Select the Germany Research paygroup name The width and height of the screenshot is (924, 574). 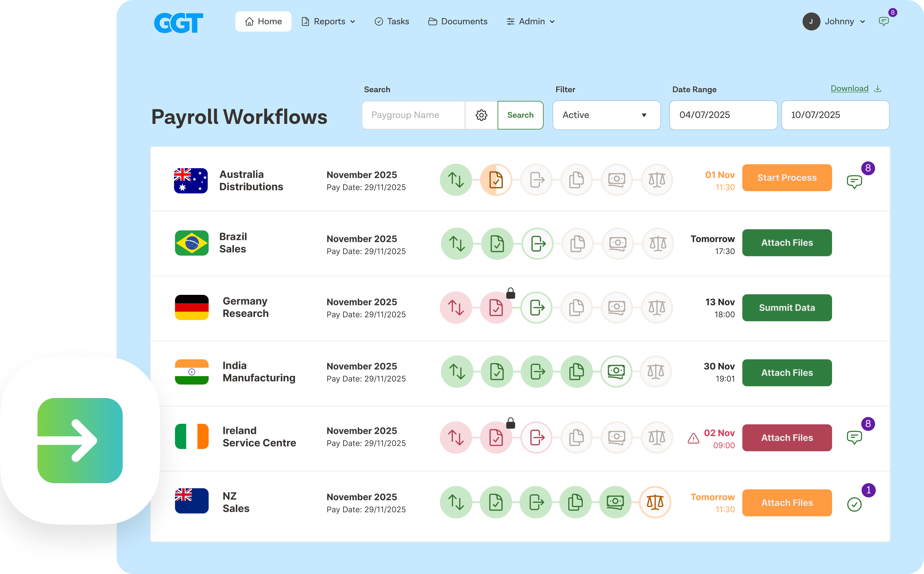point(246,307)
